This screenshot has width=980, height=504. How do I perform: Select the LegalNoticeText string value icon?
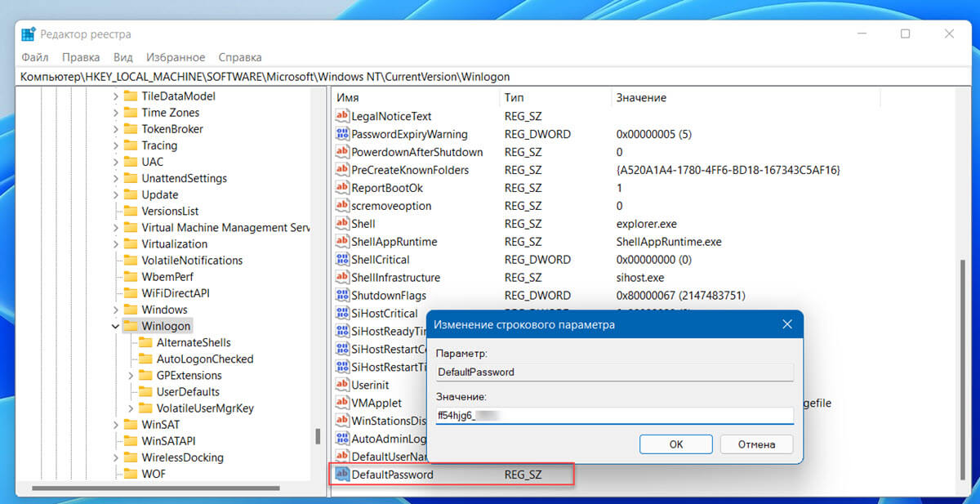[342, 116]
